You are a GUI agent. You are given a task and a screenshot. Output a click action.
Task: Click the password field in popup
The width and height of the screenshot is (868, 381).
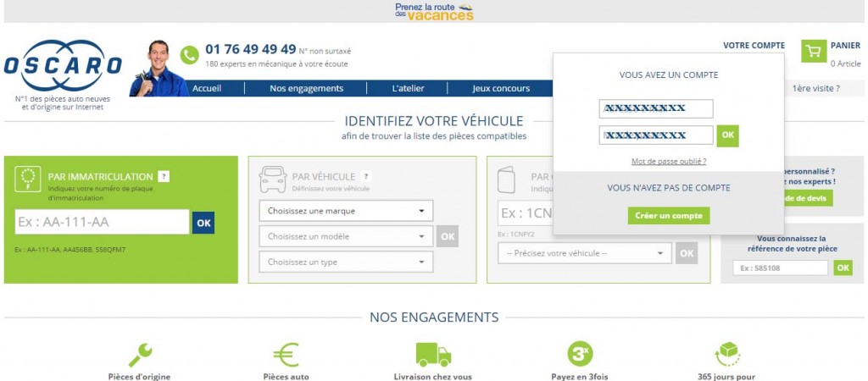tap(656, 135)
